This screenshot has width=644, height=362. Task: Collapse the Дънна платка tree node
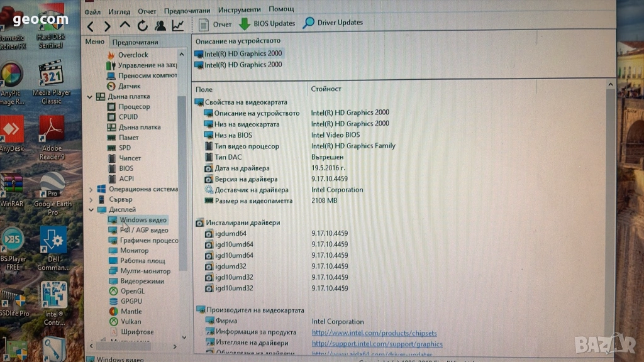(x=90, y=97)
